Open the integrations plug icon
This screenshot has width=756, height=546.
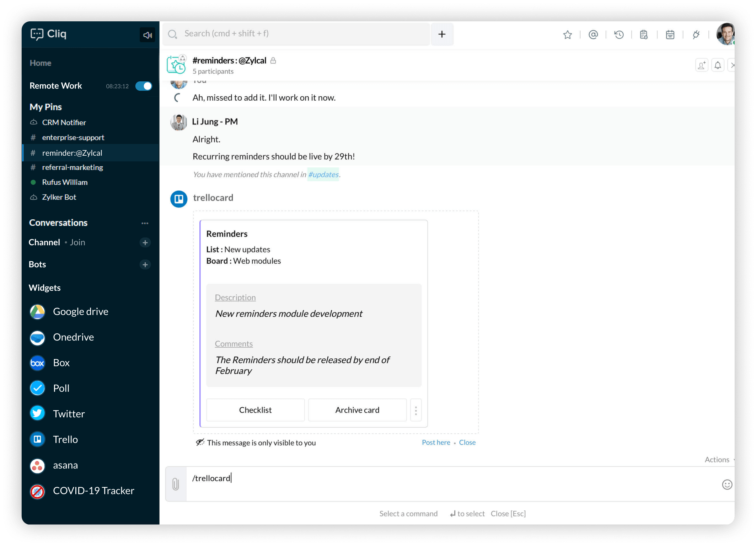click(696, 34)
